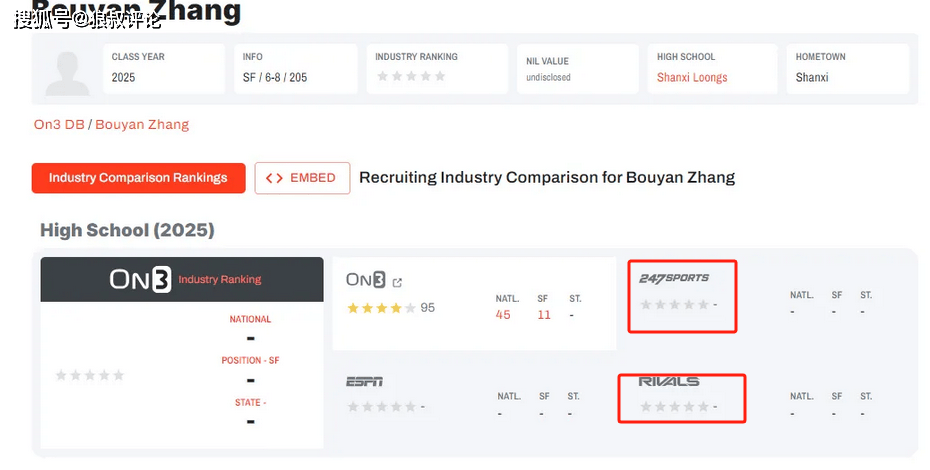Click the ESPN logo
This screenshot has height=470, width=930.
click(x=365, y=381)
